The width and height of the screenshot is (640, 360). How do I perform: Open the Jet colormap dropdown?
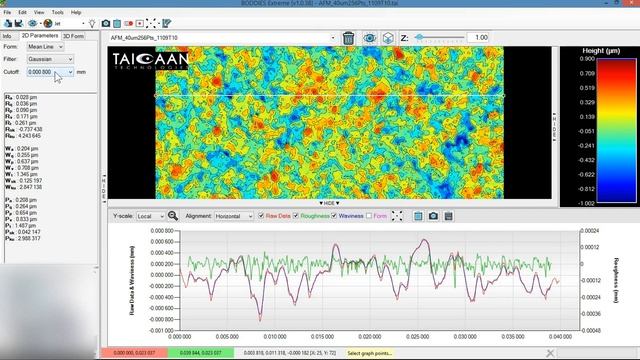[x=70, y=24]
